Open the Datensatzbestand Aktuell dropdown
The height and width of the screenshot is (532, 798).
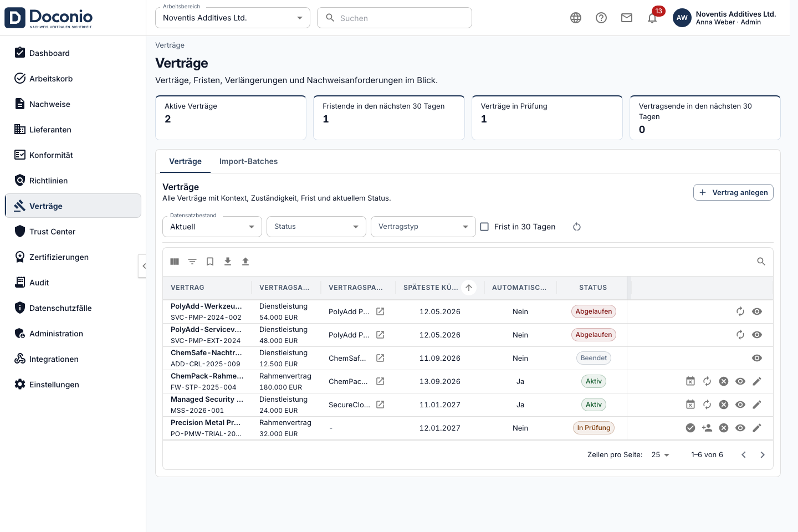pyautogui.click(x=212, y=227)
